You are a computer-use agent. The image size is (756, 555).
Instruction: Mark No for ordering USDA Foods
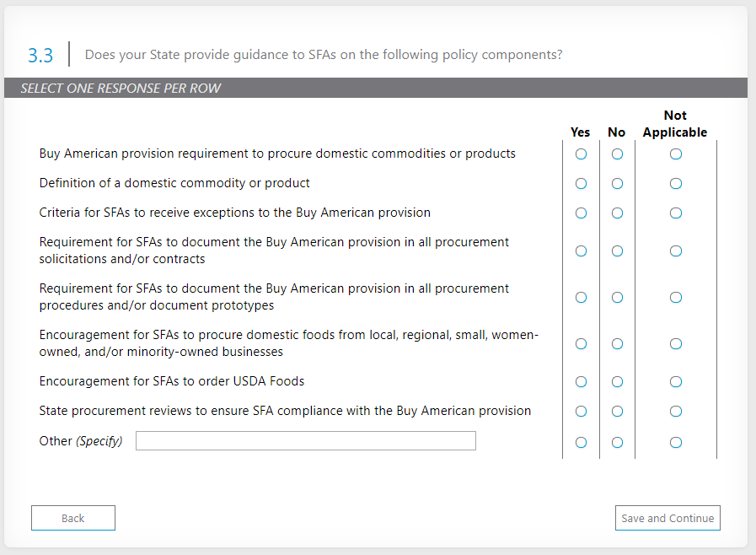(617, 382)
